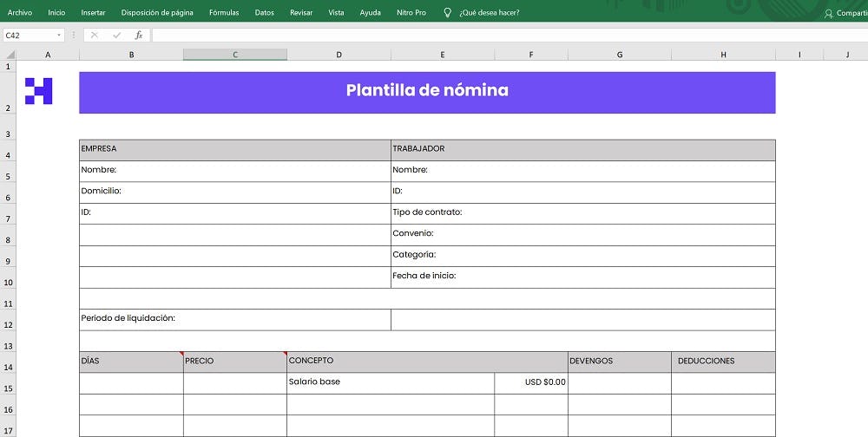Image resolution: width=868 pixels, height=437 pixels.
Task: Click the DEDUCCIONES header cell
Action: coord(724,362)
